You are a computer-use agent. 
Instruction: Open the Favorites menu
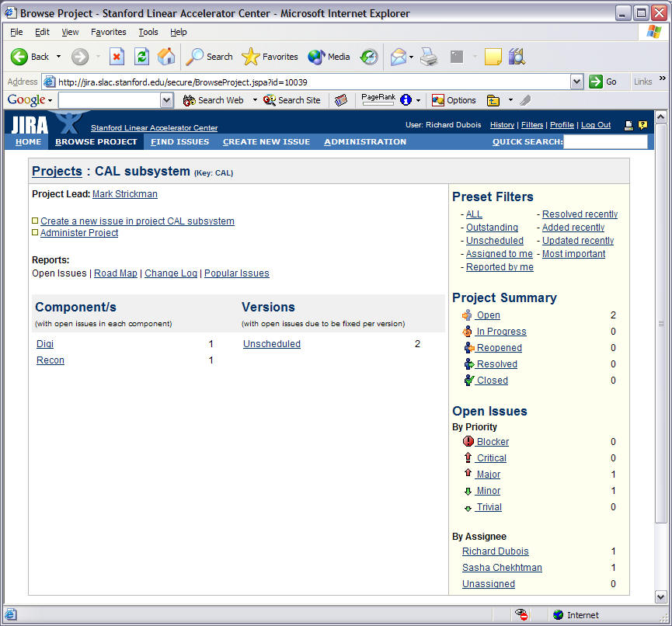(x=109, y=32)
